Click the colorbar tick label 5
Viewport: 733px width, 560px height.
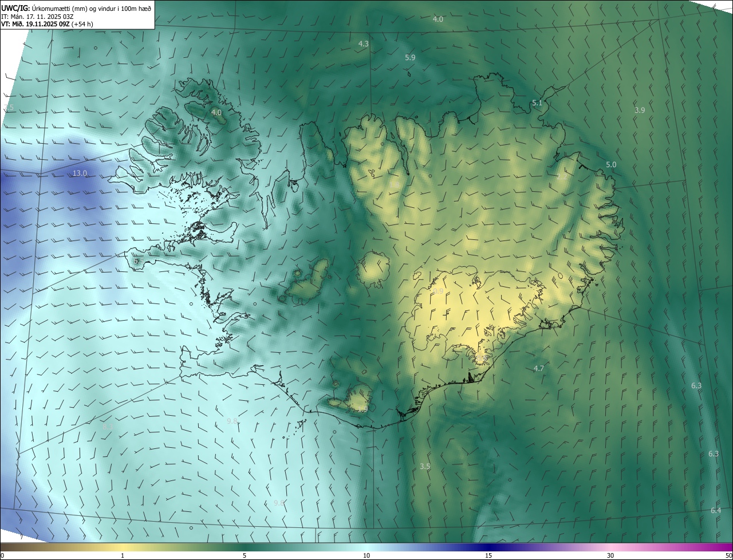tap(245, 555)
